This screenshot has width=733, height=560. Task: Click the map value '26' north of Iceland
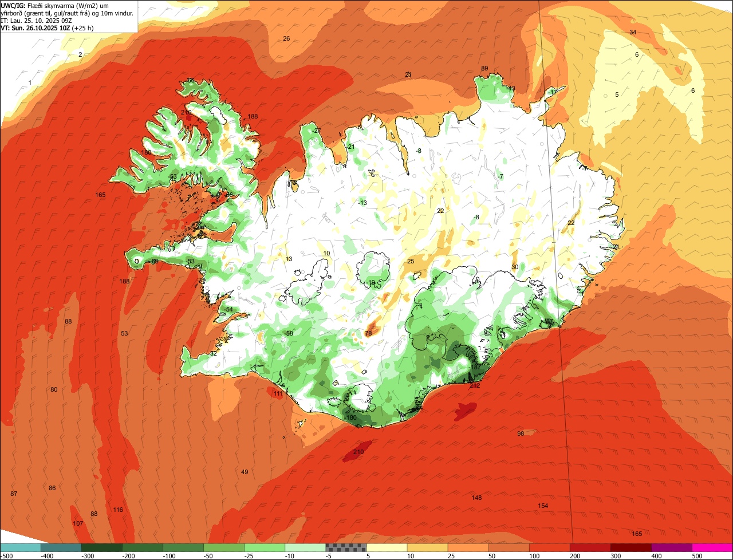[x=286, y=39]
